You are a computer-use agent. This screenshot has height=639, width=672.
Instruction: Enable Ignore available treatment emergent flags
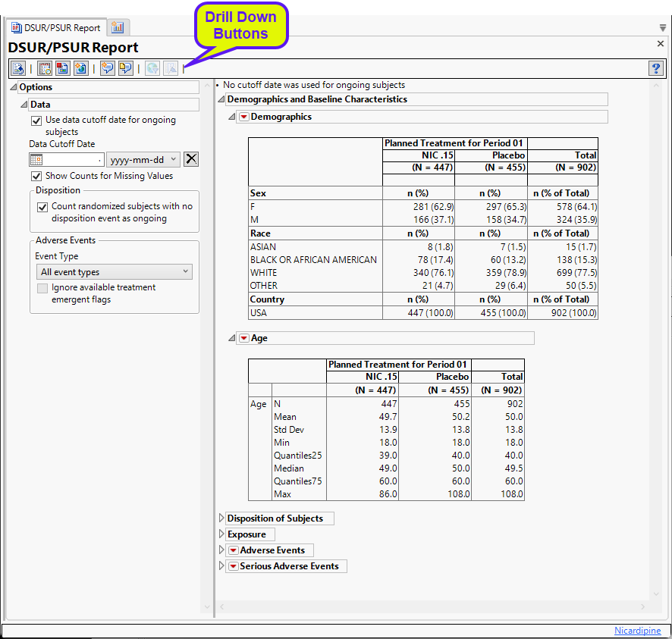coord(42,287)
